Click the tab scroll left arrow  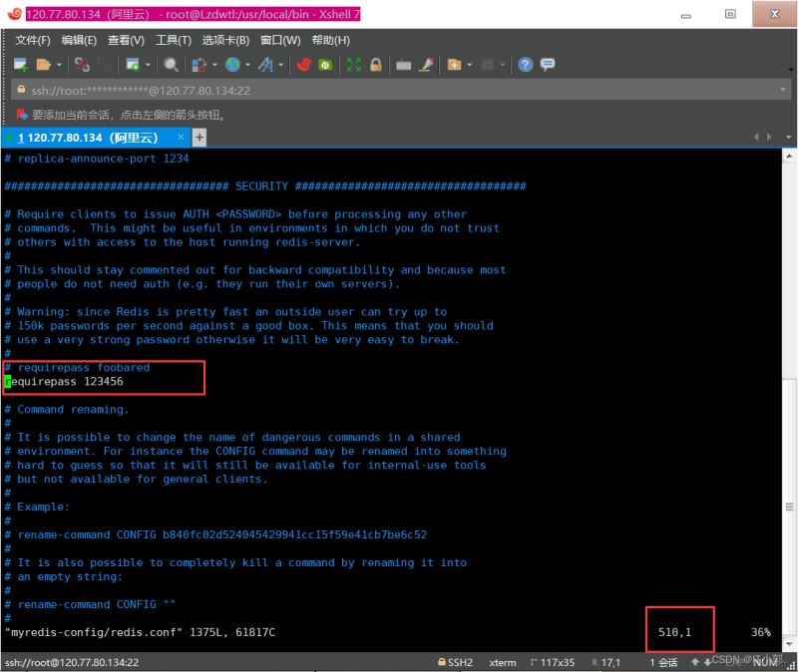tap(756, 137)
